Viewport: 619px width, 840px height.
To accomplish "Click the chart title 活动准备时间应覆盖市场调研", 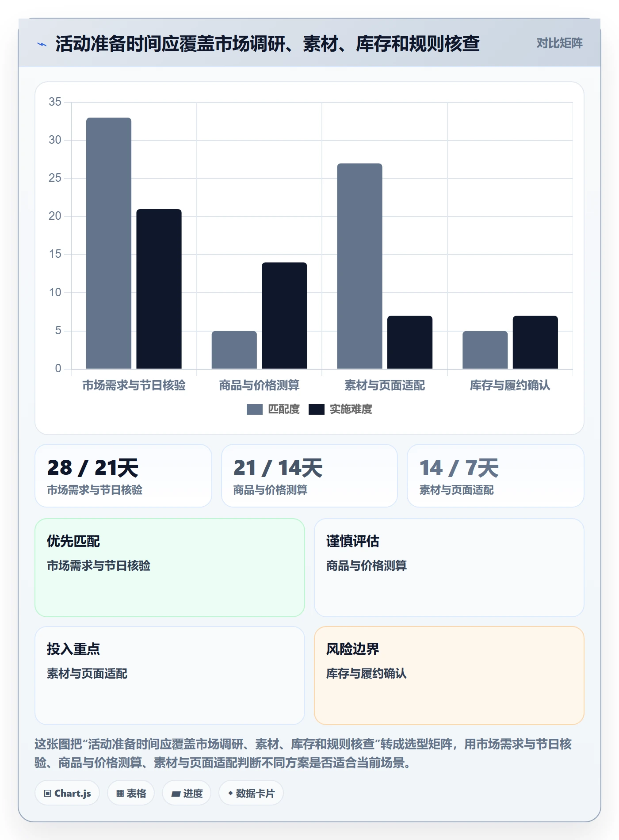I will point(267,44).
